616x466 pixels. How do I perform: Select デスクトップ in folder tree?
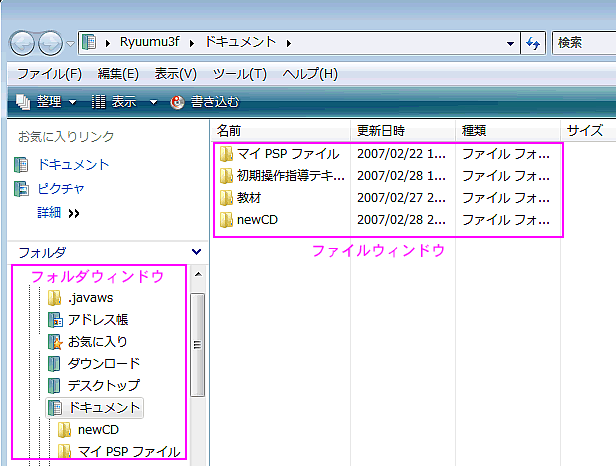tap(104, 386)
